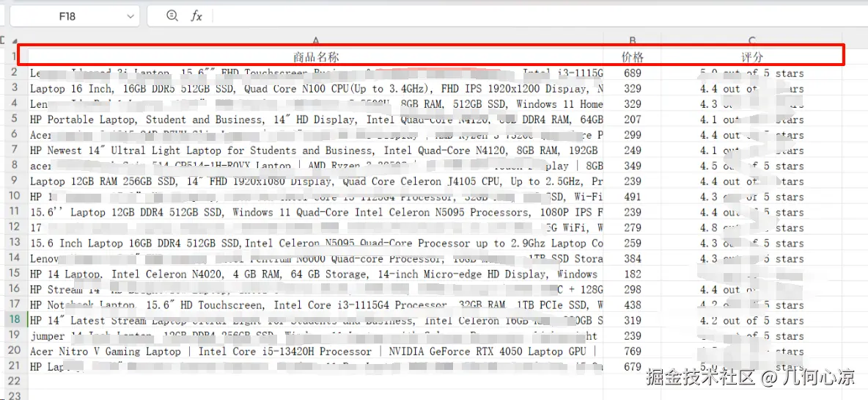Select price cell 438
This screenshot has width=868, height=400.
(632, 305)
